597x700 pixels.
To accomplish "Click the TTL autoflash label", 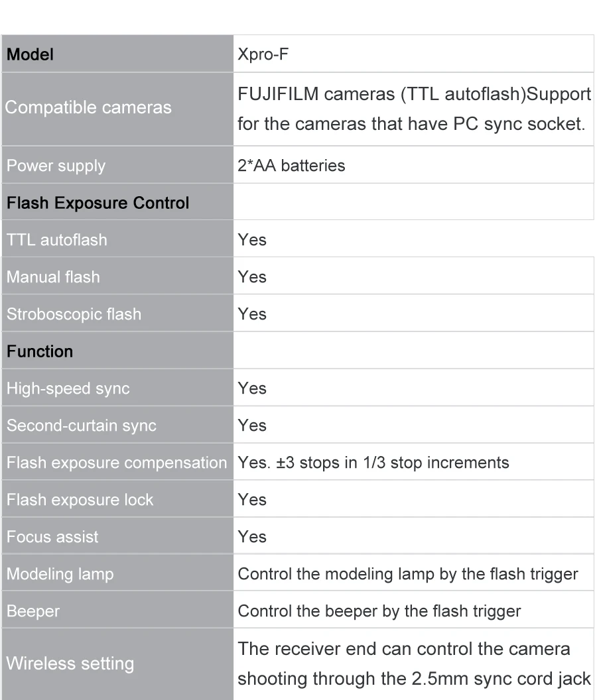I will click(57, 240).
